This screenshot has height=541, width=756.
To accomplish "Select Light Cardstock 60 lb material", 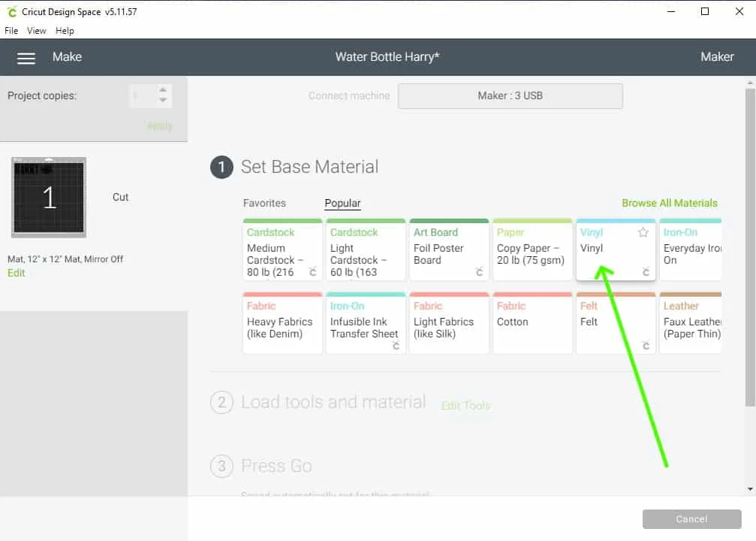I will tap(366, 249).
